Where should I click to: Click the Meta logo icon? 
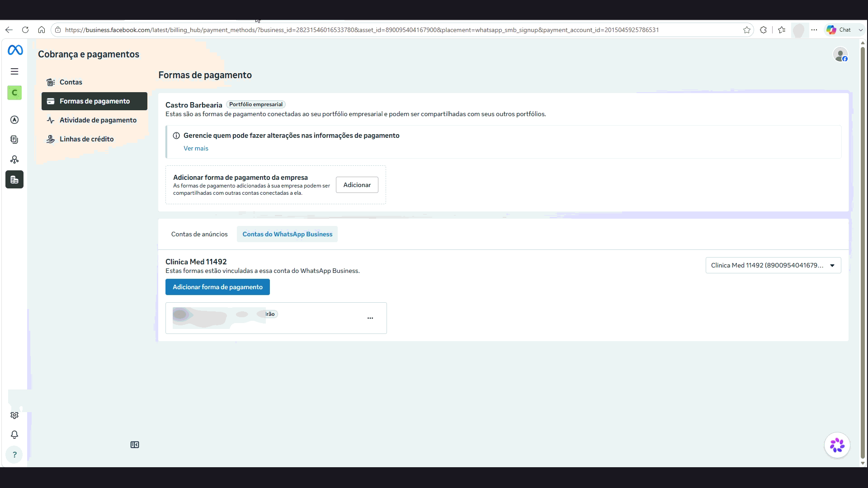(x=15, y=50)
